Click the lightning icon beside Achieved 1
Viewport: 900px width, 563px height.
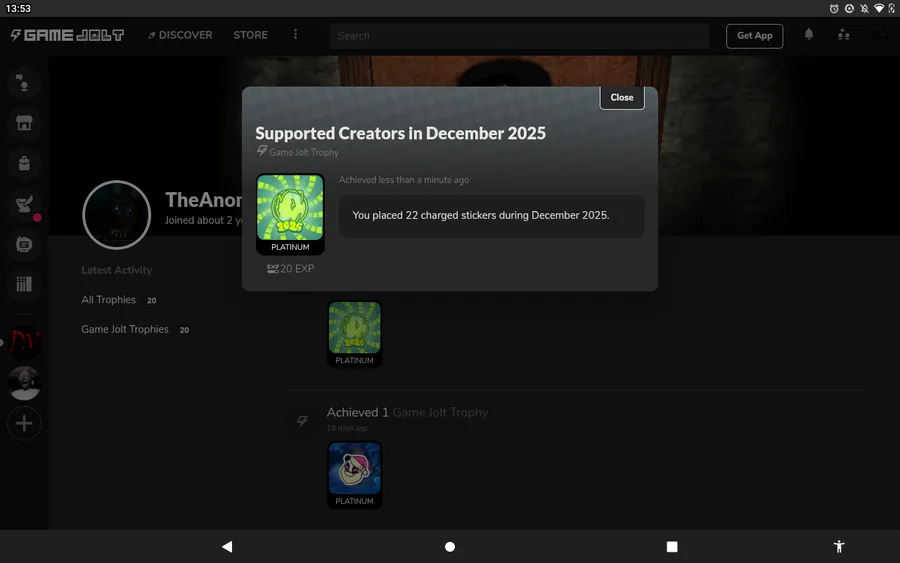tap(302, 421)
